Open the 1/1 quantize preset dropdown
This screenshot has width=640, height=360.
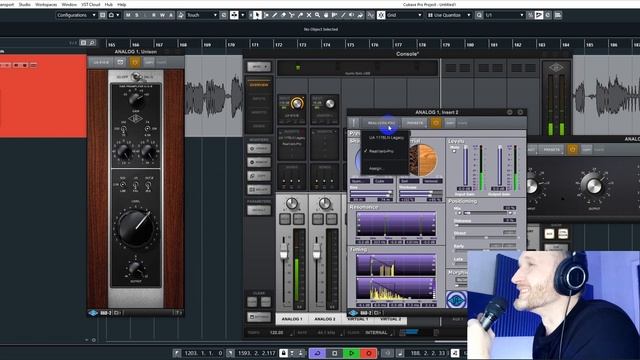(504, 15)
